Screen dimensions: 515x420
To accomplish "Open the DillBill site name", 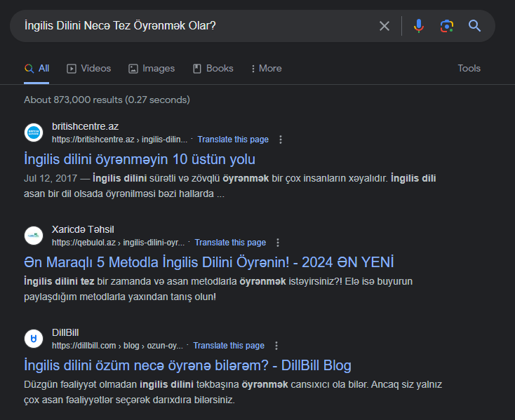I will click(x=65, y=332).
